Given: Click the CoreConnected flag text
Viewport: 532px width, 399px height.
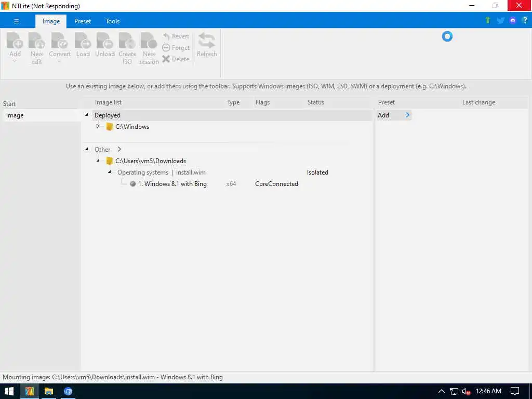Looking at the screenshot, I should [276, 184].
